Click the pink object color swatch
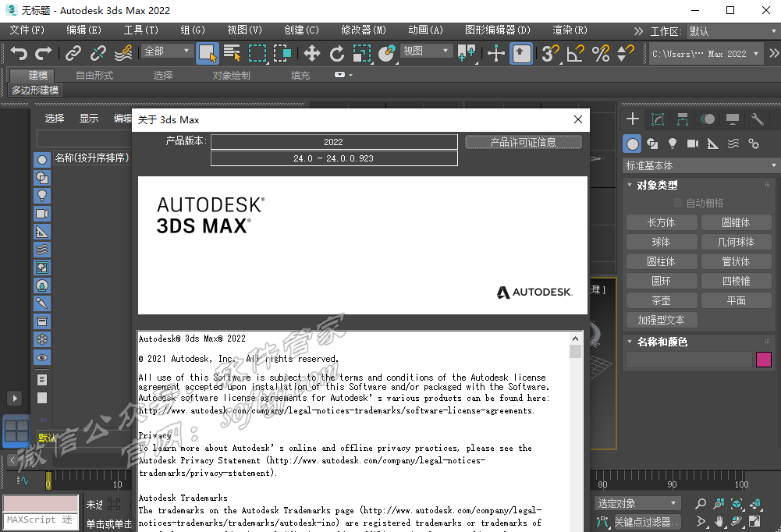 coord(763,360)
